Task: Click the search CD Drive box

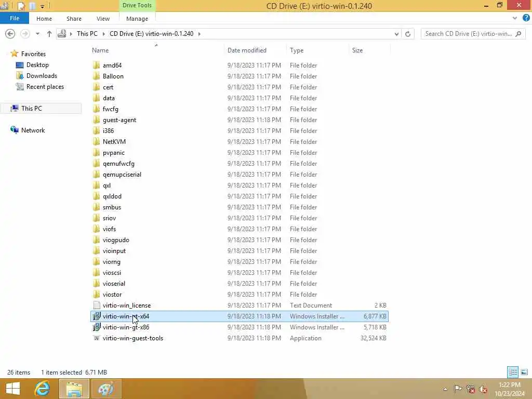Action: click(x=473, y=34)
